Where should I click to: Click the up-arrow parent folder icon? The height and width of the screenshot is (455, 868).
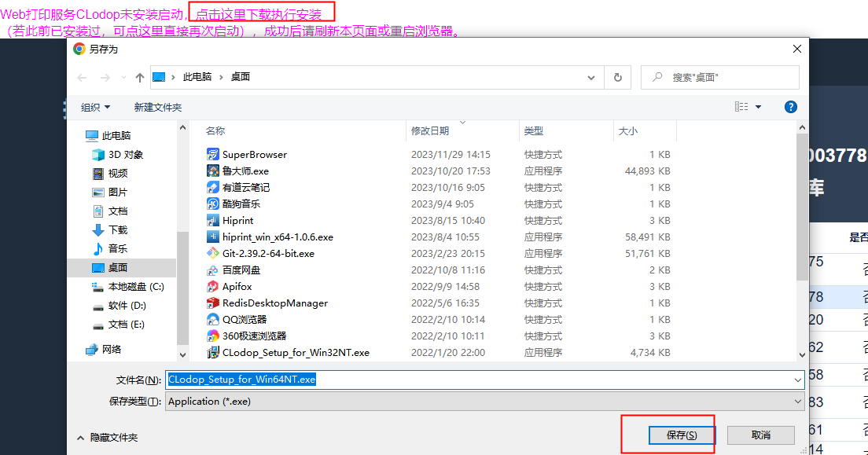coord(140,77)
